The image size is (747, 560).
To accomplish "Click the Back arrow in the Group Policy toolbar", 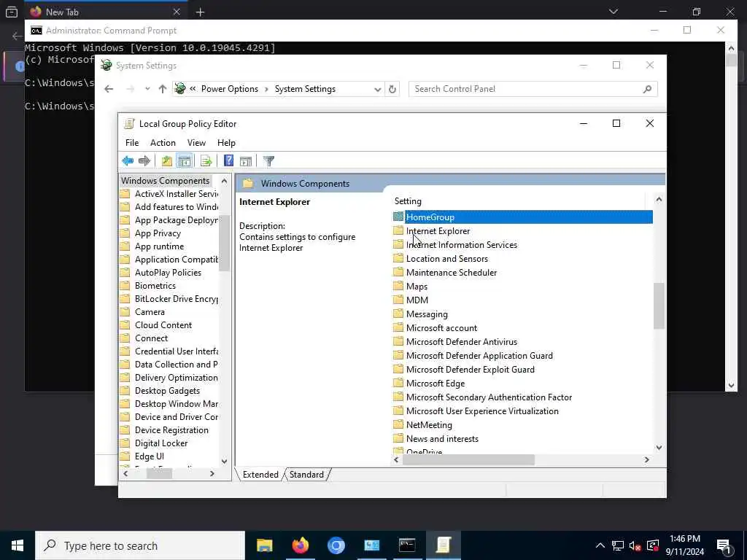I will tap(128, 161).
